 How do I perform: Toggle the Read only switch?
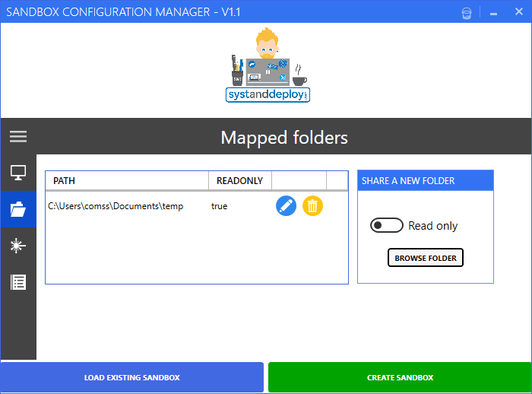pyautogui.click(x=386, y=225)
